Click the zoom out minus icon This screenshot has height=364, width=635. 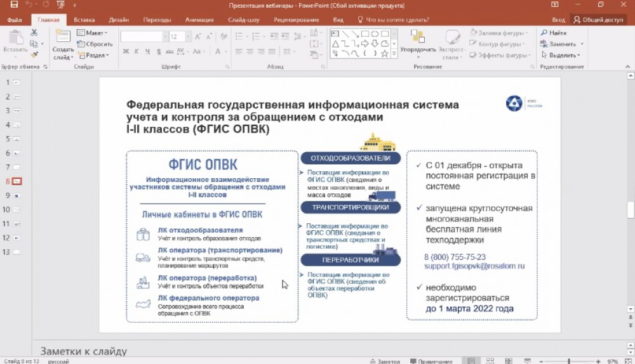tap(541, 361)
